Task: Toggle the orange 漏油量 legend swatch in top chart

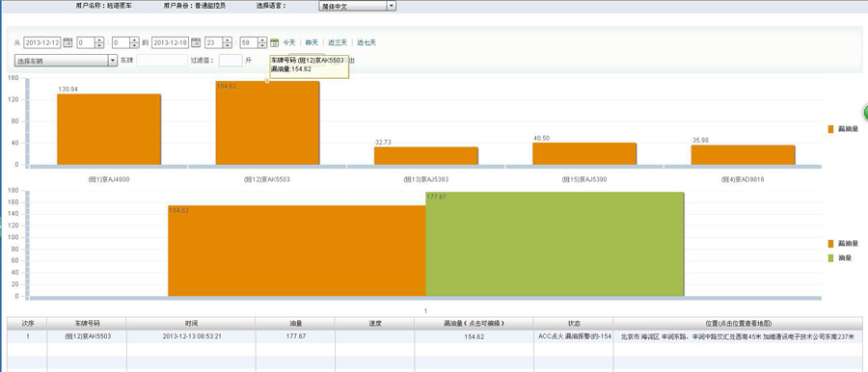Action: (830, 129)
